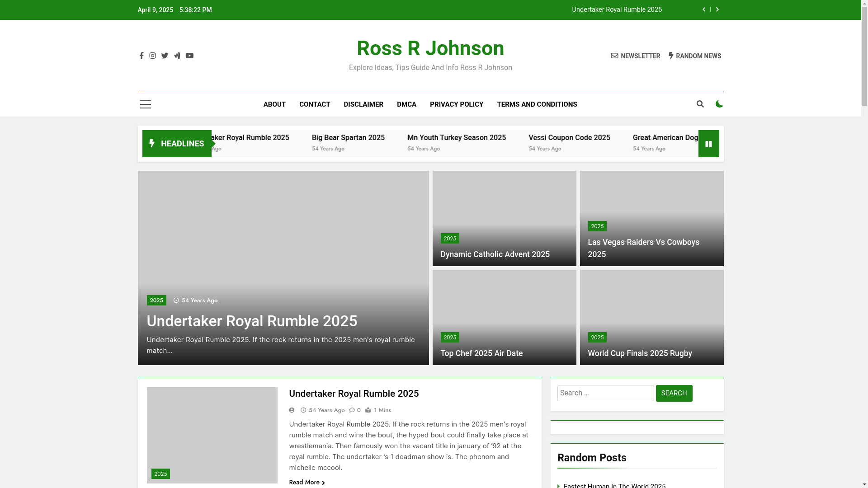Screen dimensions: 868x488
Task: Open the About menu item
Action: point(274,104)
